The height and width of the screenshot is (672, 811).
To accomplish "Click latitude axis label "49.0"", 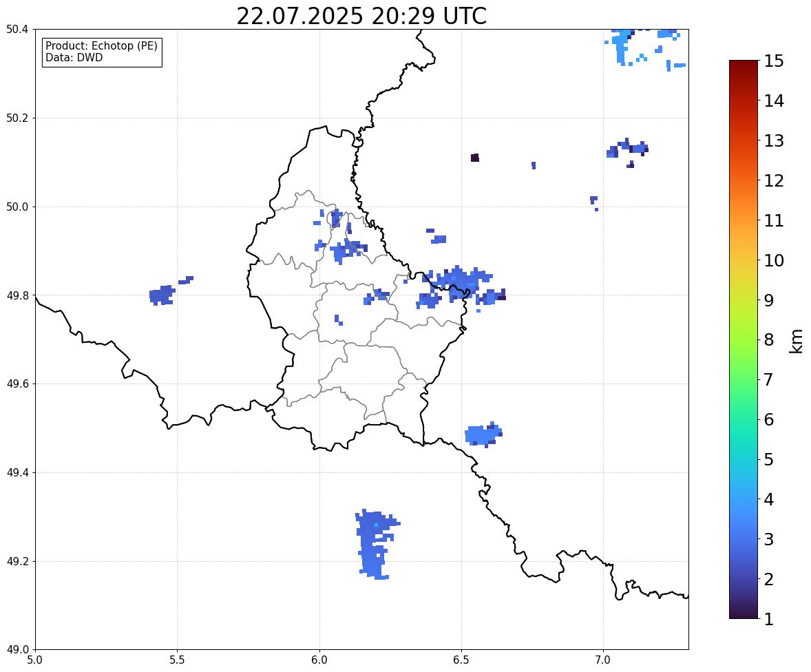I will [x=17, y=650].
